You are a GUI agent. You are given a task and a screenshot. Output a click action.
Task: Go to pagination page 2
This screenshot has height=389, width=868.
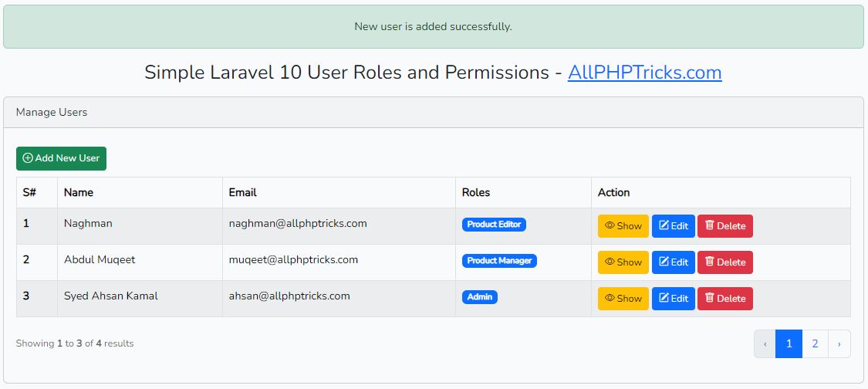[815, 344]
